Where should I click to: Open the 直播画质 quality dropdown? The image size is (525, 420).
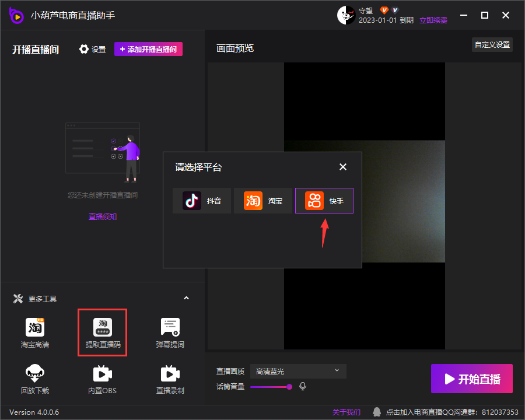tap(297, 371)
